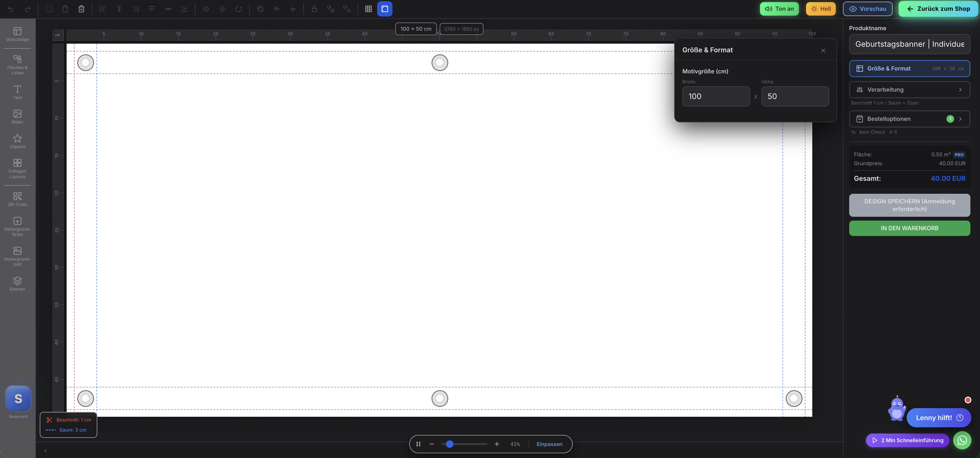The image size is (980, 458).
Task: Click the Breite width input field
Action: 716,96
